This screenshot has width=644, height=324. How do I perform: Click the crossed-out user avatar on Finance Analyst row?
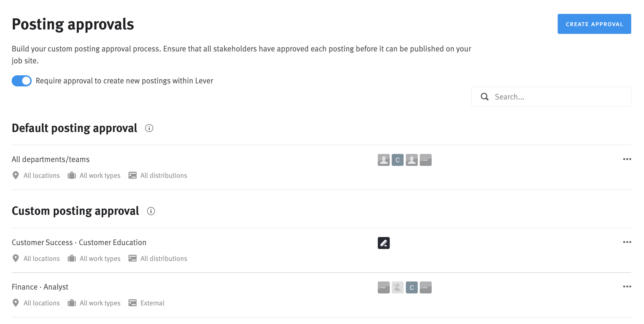pyautogui.click(x=398, y=288)
